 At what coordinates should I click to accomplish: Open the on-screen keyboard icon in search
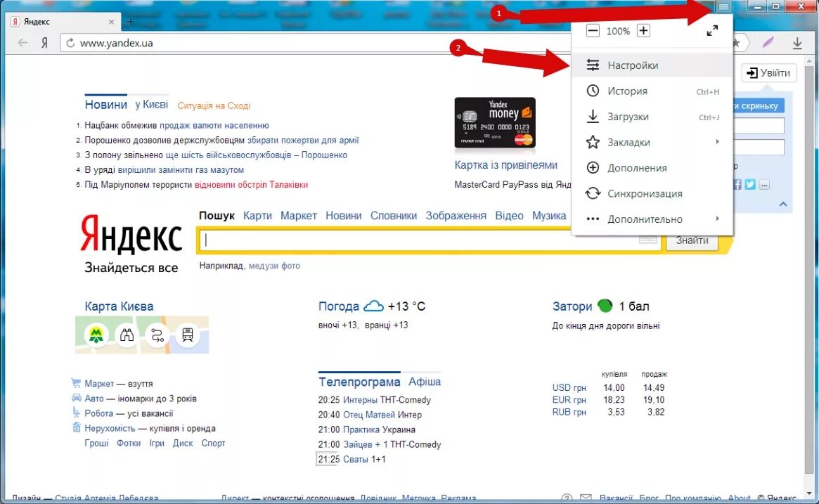pos(647,240)
